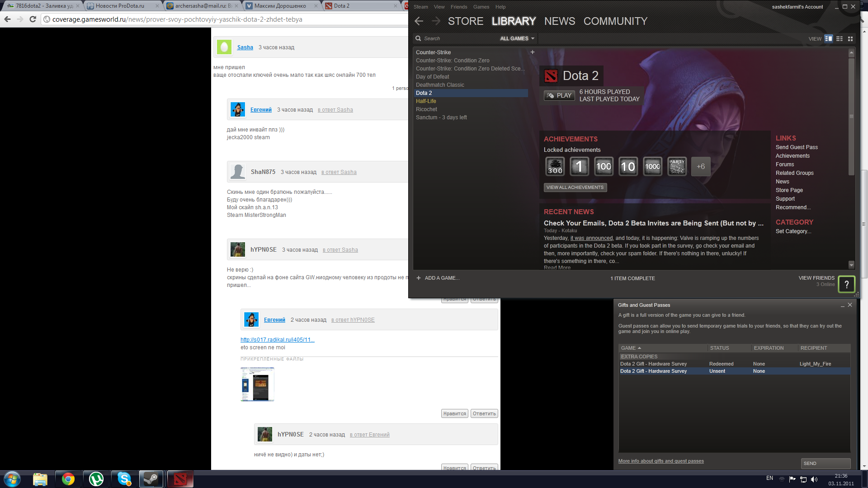Viewport: 868px width, 488px height.
Task: Switch Steam library to grid view icon
Action: 850,39
